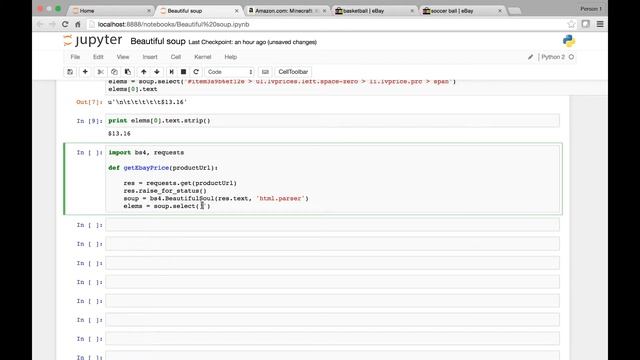Open command palette keyboard icon
The width and height of the screenshot is (640, 360).
[265, 72]
